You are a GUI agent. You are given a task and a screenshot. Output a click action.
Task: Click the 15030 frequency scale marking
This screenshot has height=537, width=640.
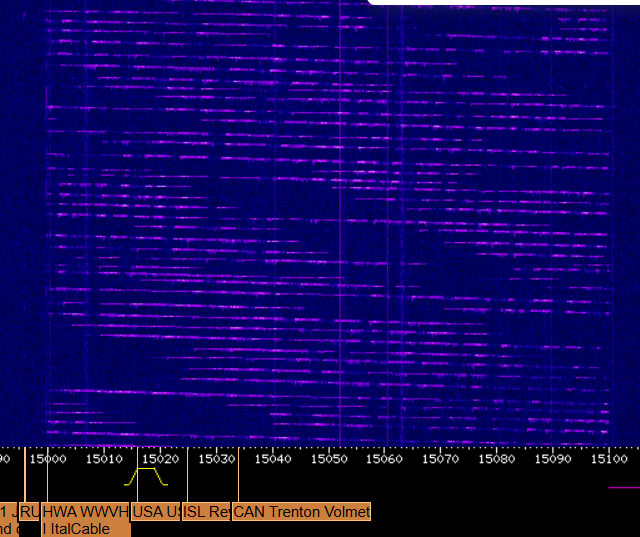click(x=216, y=459)
